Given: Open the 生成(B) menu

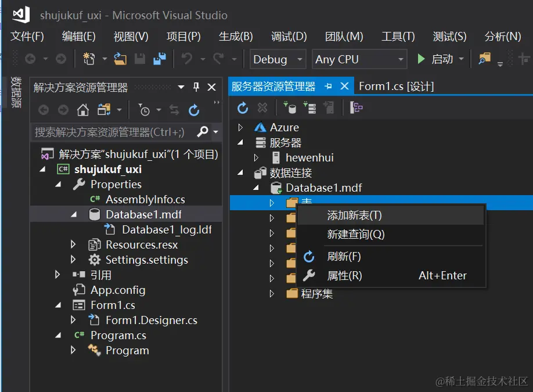Looking at the screenshot, I should pyautogui.click(x=236, y=37).
